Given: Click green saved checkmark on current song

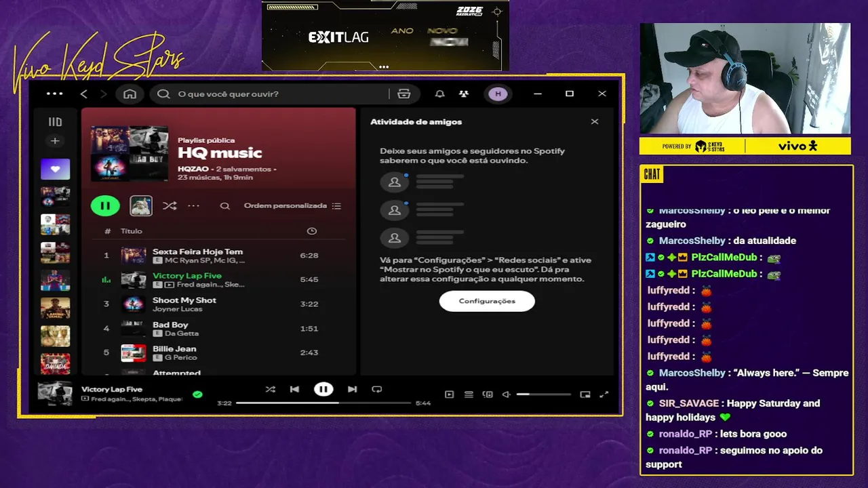Looking at the screenshot, I should click(x=197, y=394).
